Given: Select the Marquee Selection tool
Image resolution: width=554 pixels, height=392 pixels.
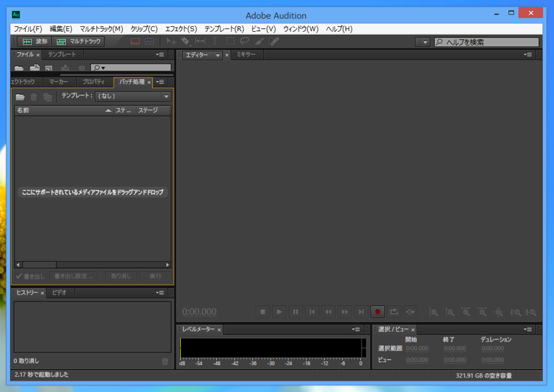Looking at the screenshot, I should coord(230,42).
